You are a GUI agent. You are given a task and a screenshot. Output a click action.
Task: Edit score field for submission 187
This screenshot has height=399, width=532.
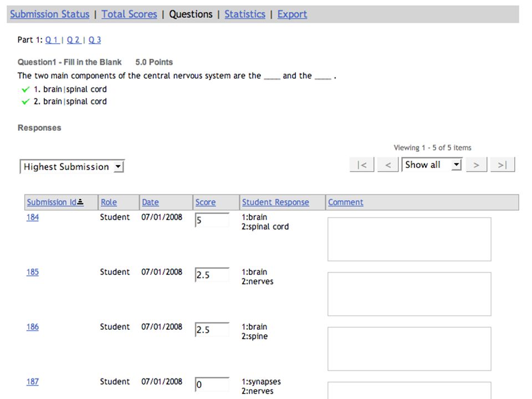(x=212, y=385)
